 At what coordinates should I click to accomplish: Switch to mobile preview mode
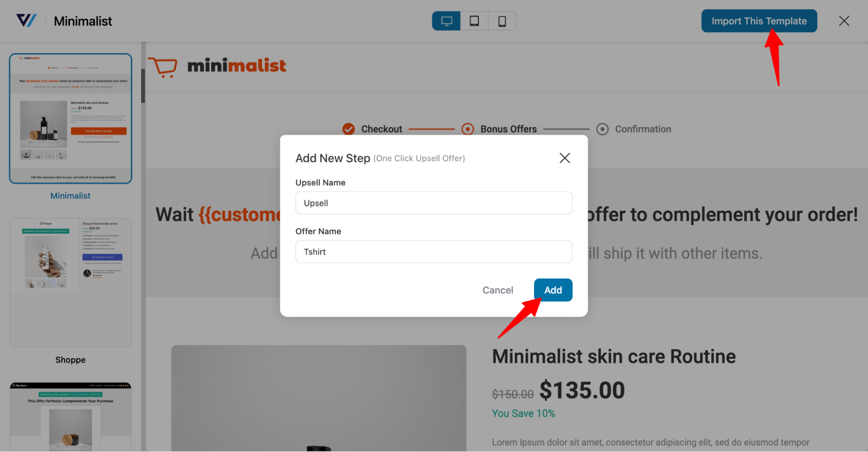tap(502, 21)
